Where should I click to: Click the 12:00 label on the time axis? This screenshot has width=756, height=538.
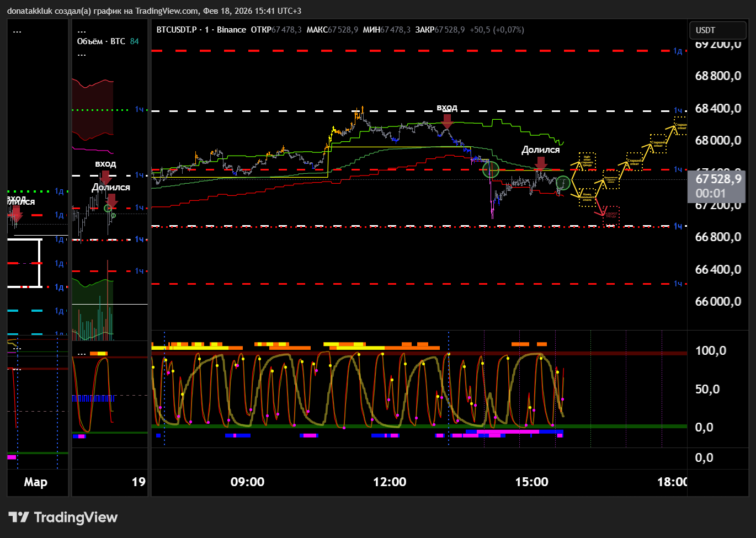tap(390, 482)
